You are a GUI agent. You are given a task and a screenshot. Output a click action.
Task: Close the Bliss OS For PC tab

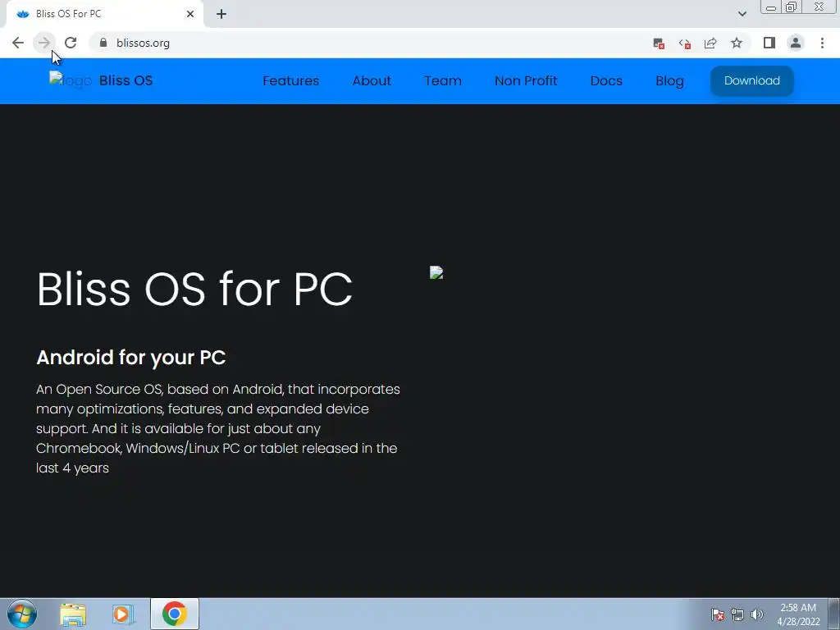[190, 14]
